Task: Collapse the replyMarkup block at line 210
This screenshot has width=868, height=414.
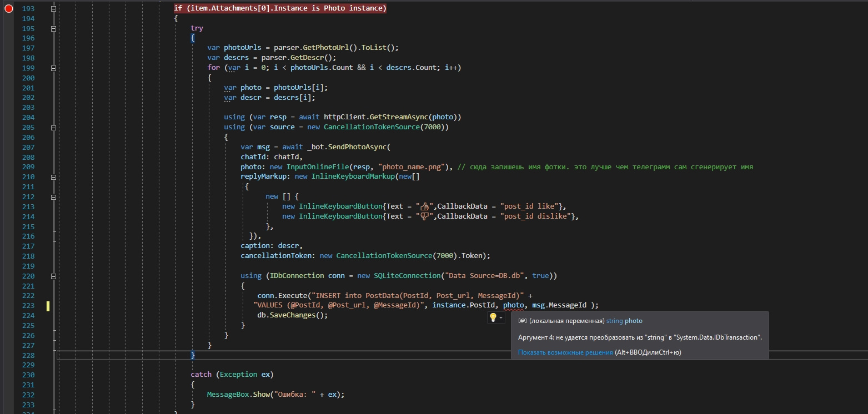Action: [53, 177]
